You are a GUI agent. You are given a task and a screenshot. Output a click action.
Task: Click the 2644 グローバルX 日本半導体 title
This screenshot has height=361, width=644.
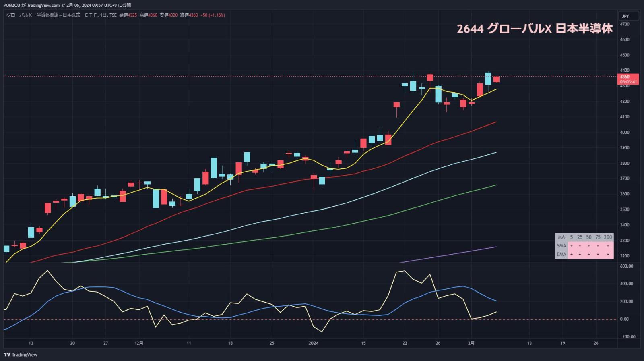pos(535,29)
